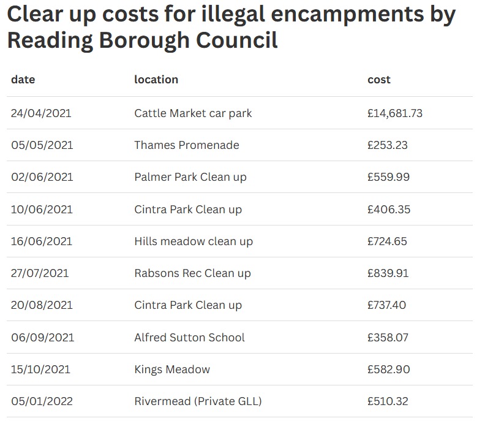Screen dimensions: 504x421
Task: Select the Cattle Market car park cell
Action: coord(193,113)
